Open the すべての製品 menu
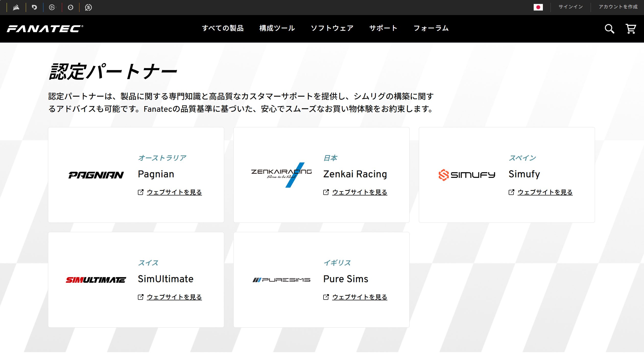This screenshot has height=359, width=644. coord(223,28)
